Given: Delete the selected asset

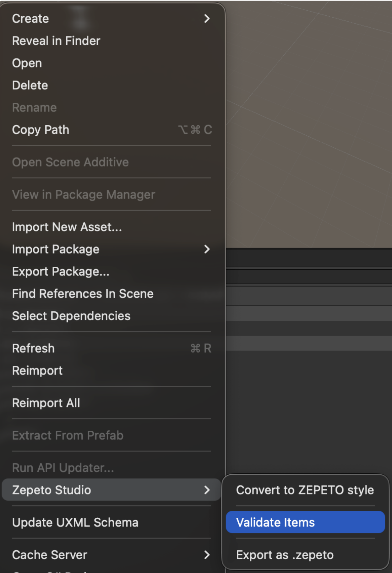Looking at the screenshot, I should coord(111,85).
